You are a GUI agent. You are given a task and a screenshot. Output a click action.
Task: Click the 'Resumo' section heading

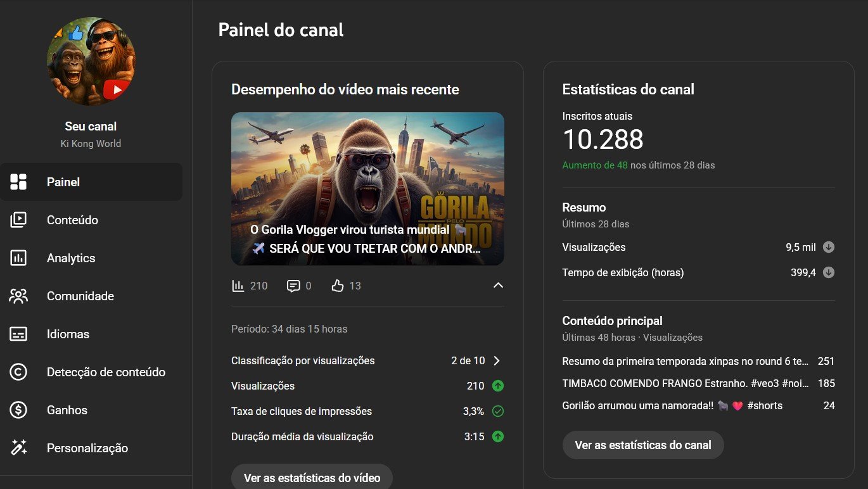584,207
